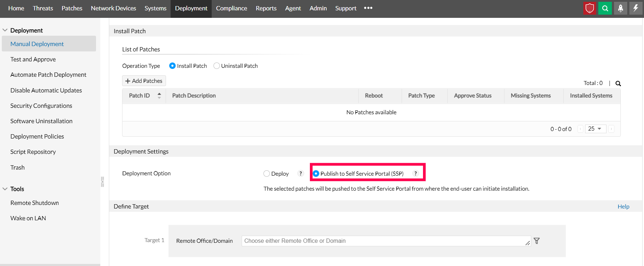
Task: Open the Home tab
Action: pos(16,8)
